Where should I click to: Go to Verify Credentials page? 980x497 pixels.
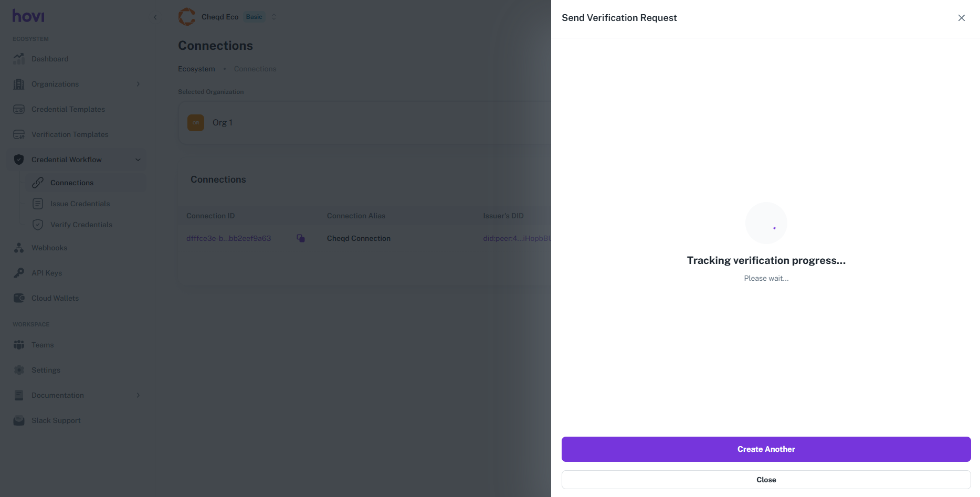click(x=81, y=225)
